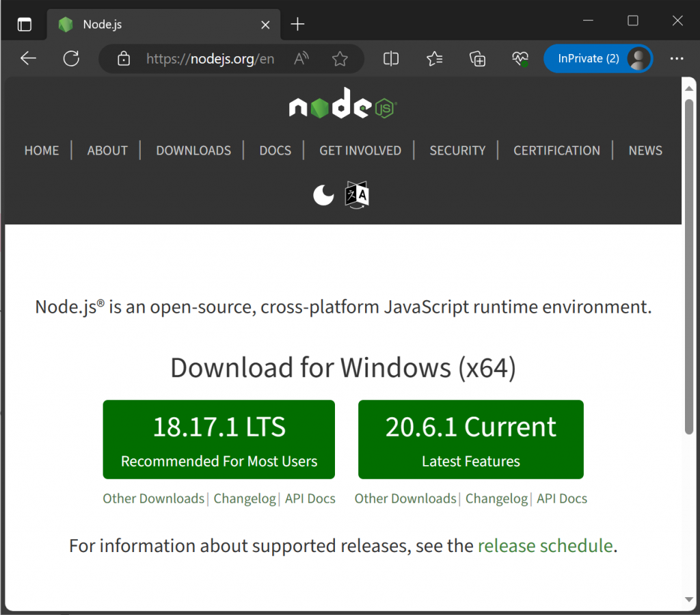Open split screen view
700x615 pixels.
tap(390, 59)
